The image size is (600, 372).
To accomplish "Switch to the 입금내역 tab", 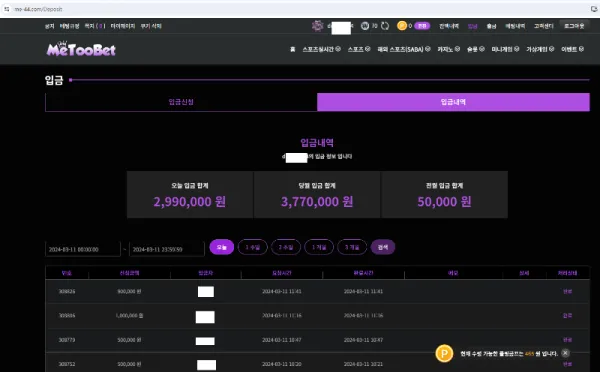I will pyautogui.click(x=453, y=102).
